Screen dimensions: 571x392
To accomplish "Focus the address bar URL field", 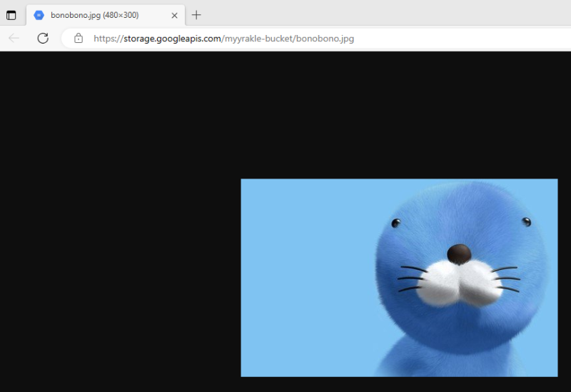I will 316,39.
